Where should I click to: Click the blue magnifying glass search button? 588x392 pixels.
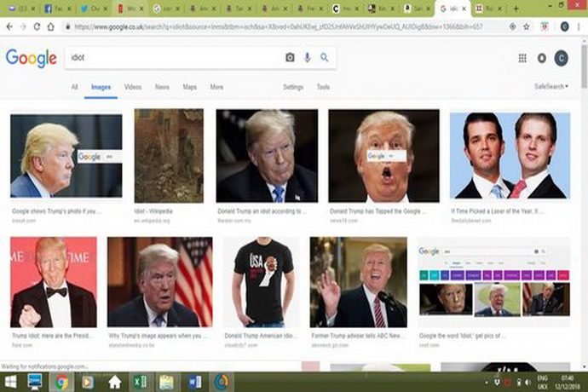[324, 57]
